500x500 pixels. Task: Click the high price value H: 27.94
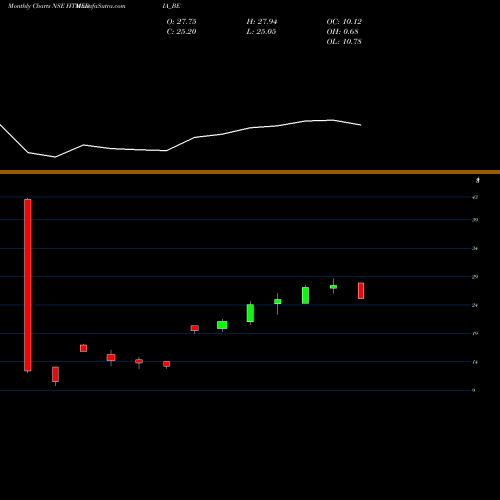tap(262, 22)
